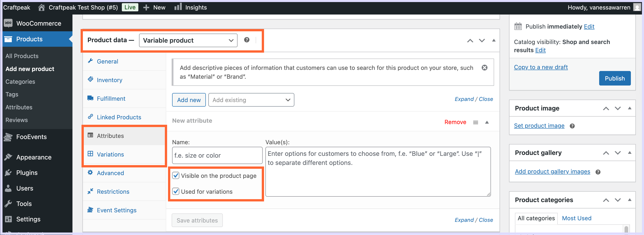Uncheck Visible on the product page
The image size is (644, 235).
click(x=176, y=176)
